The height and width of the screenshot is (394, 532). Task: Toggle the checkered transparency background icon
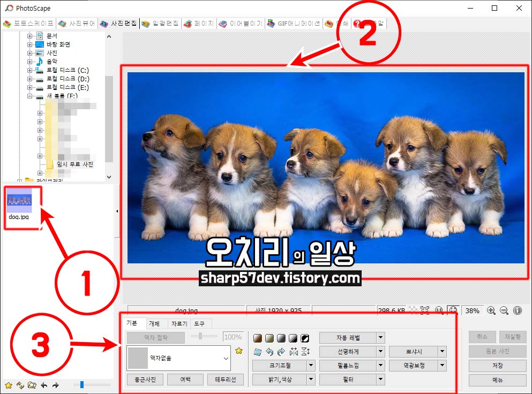click(x=413, y=309)
